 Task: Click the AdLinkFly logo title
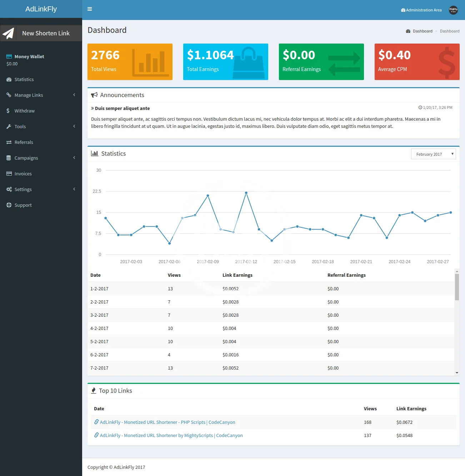click(41, 9)
